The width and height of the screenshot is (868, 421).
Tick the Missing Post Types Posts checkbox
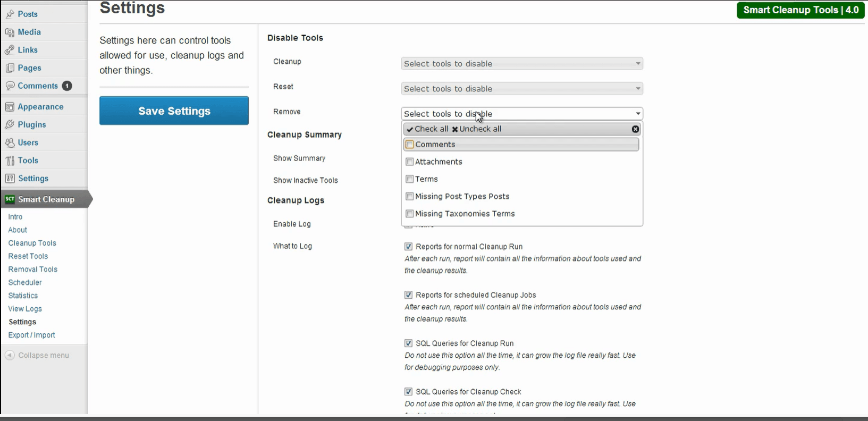409,197
